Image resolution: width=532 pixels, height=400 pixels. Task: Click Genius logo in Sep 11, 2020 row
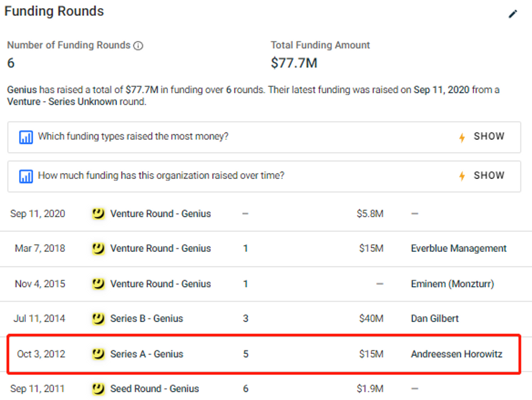pyautogui.click(x=98, y=214)
